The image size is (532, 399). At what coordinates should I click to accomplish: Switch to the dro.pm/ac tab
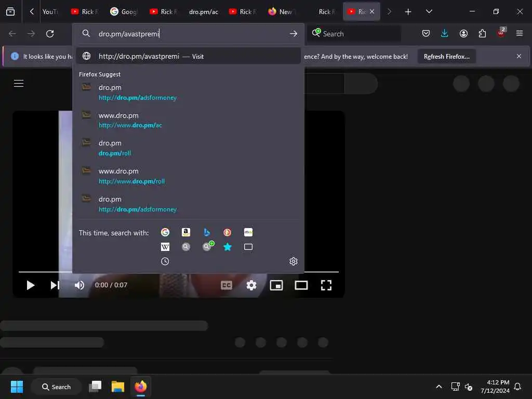pyautogui.click(x=203, y=12)
